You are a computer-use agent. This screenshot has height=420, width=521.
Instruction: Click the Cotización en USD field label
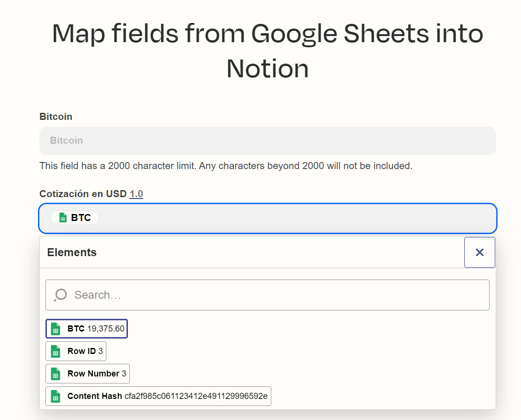click(83, 194)
